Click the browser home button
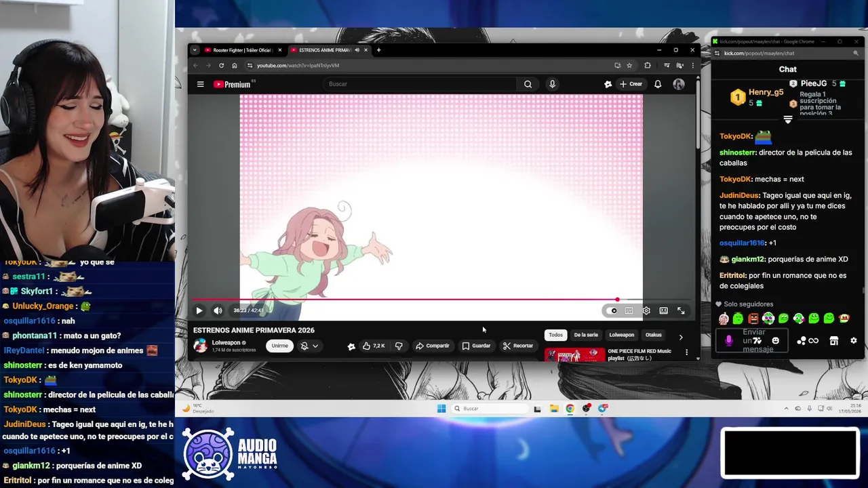The height and width of the screenshot is (488, 868). coord(235,66)
